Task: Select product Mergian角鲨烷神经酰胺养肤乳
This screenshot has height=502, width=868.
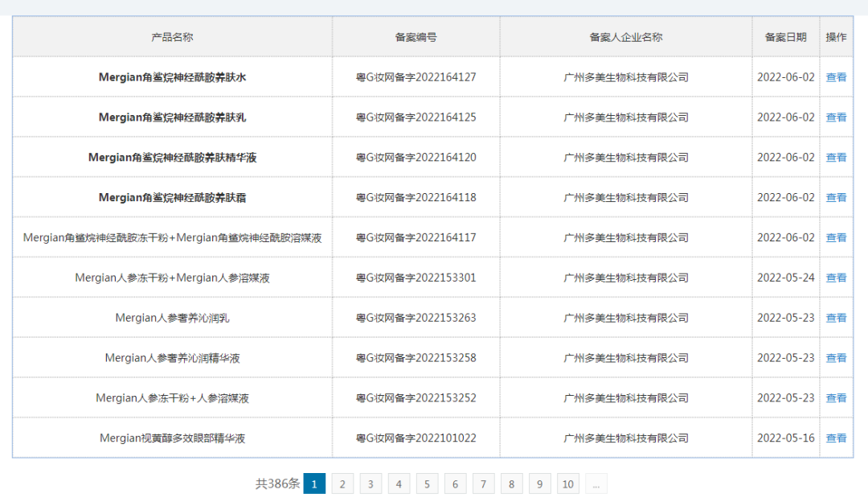Action: (x=172, y=117)
